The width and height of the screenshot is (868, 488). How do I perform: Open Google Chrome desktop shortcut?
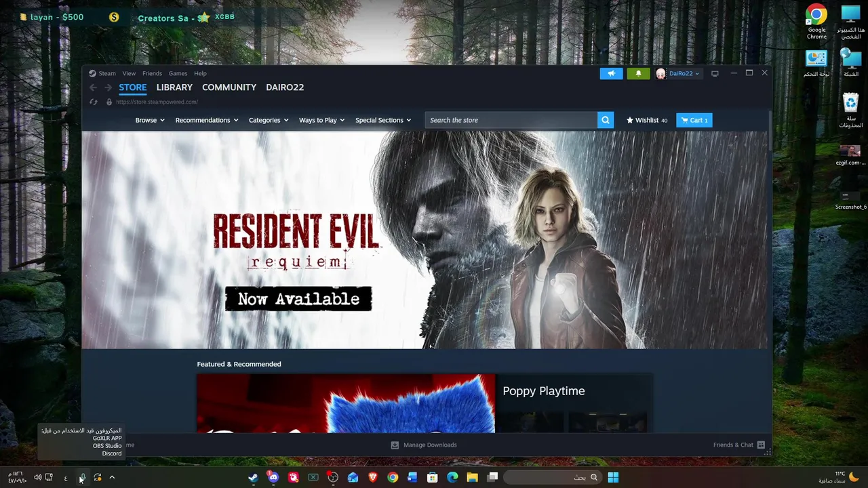(816, 22)
